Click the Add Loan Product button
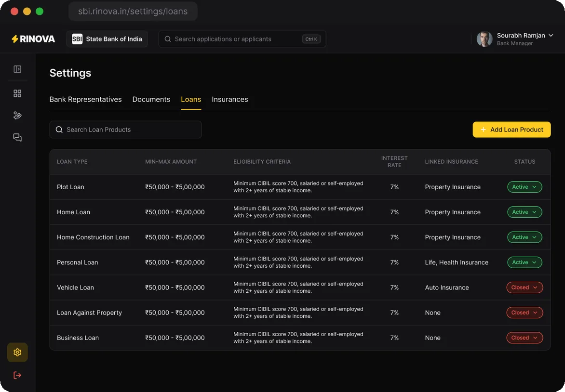The image size is (565, 392). 511,130
